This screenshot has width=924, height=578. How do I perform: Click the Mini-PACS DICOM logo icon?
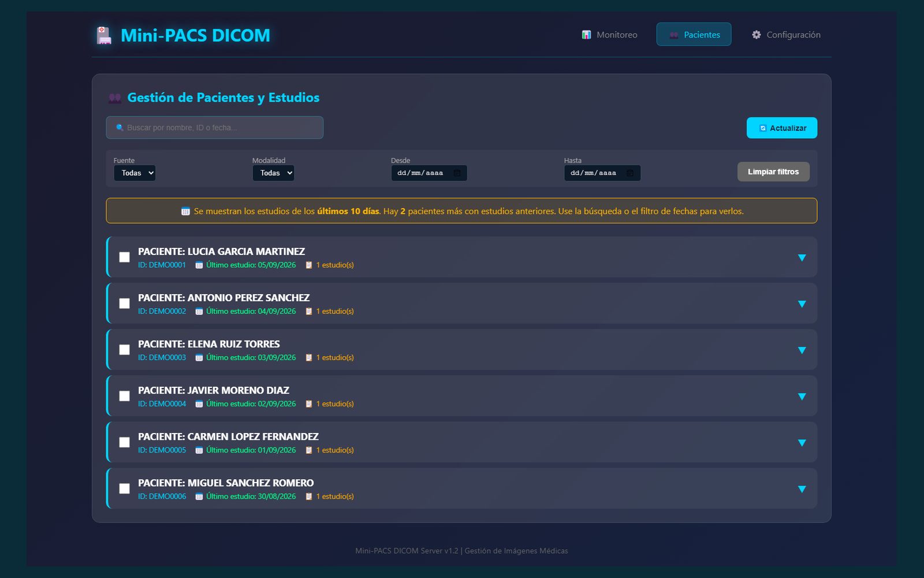coord(104,35)
